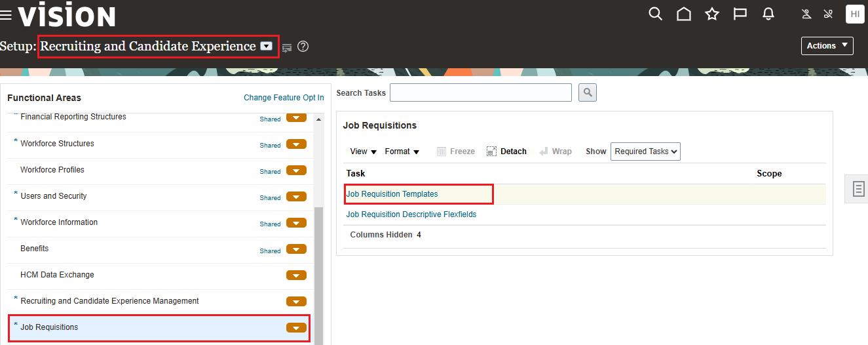The height and width of the screenshot is (345, 868).
Task: Open the View menu
Action: 364,152
